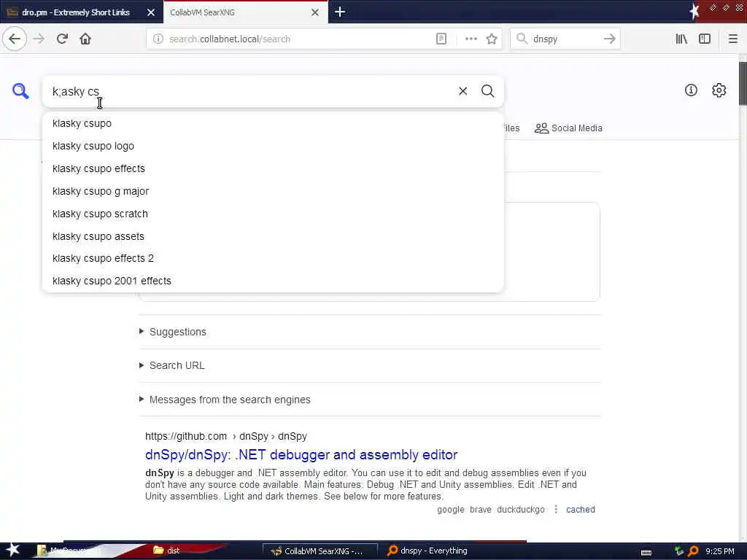The image size is (747, 560).
Task: Show sidebars icon
Action: 705,39
